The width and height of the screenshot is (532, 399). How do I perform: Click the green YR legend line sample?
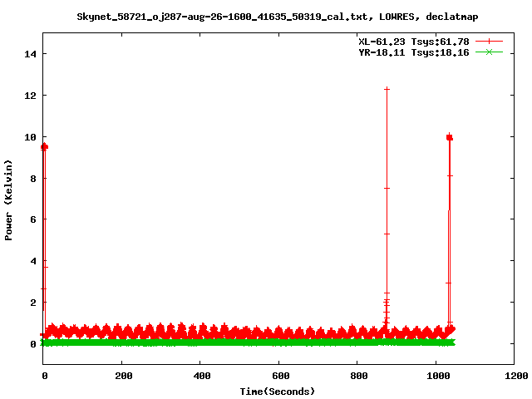pyautogui.click(x=489, y=52)
